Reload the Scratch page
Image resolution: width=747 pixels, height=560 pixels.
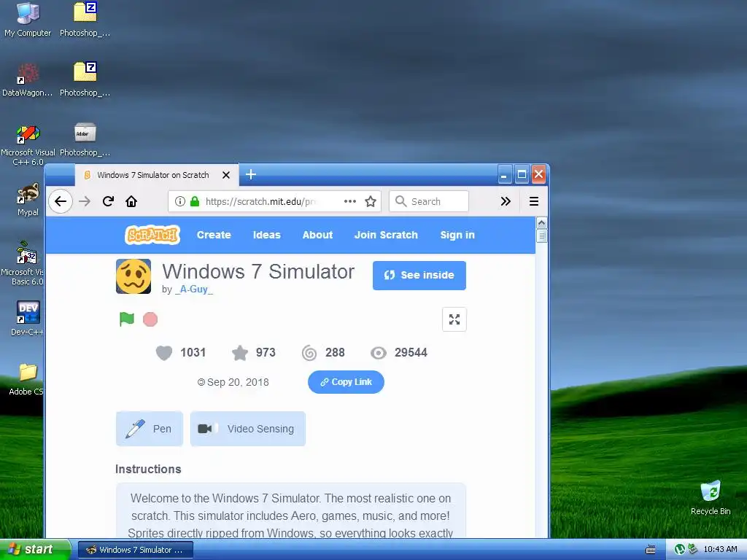(108, 201)
